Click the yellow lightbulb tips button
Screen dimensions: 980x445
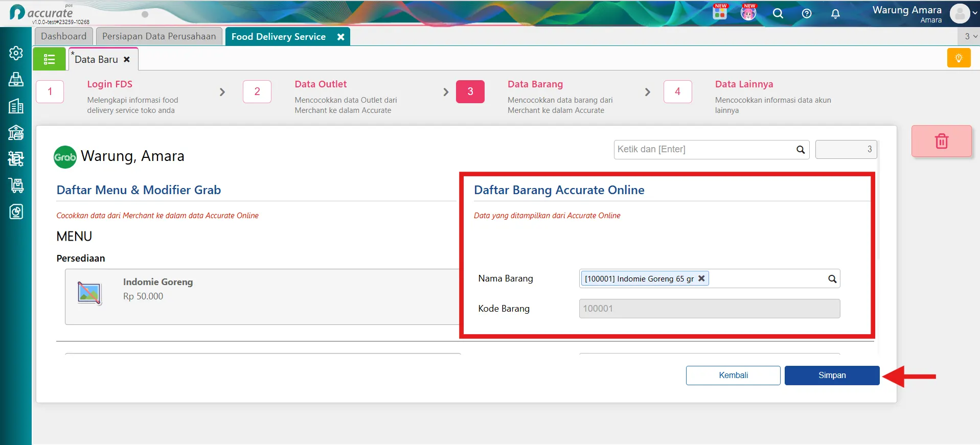[959, 58]
